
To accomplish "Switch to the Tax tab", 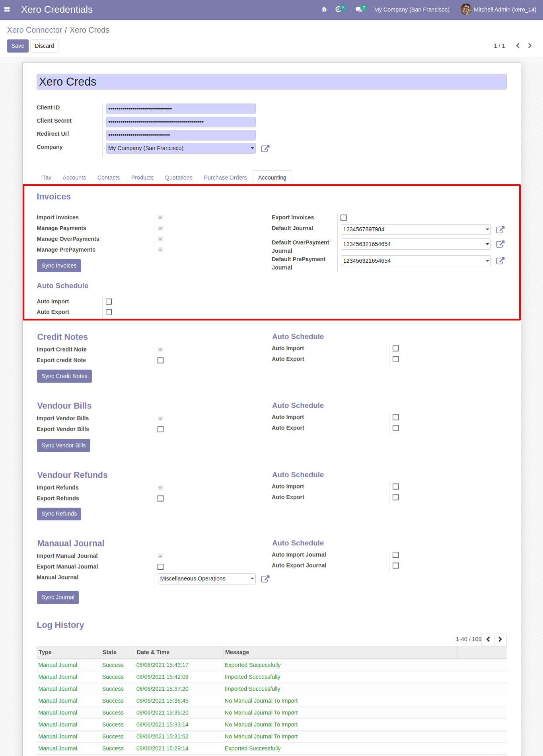I will tap(47, 178).
